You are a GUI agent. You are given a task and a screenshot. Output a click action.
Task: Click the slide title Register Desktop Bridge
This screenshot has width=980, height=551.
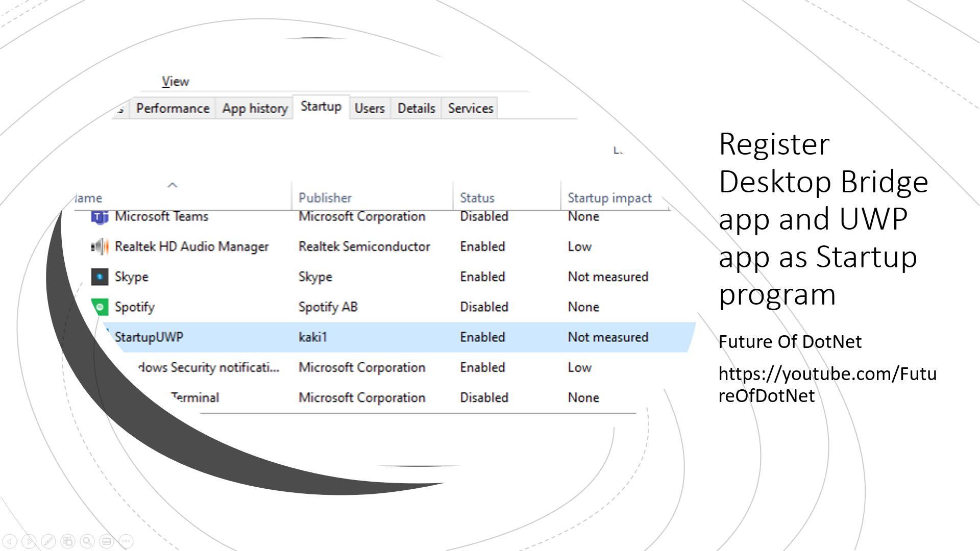click(x=823, y=219)
